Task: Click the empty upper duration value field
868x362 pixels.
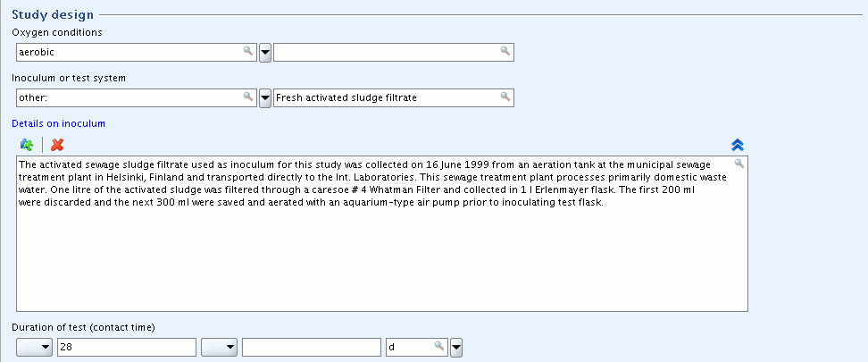Action: [312, 348]
